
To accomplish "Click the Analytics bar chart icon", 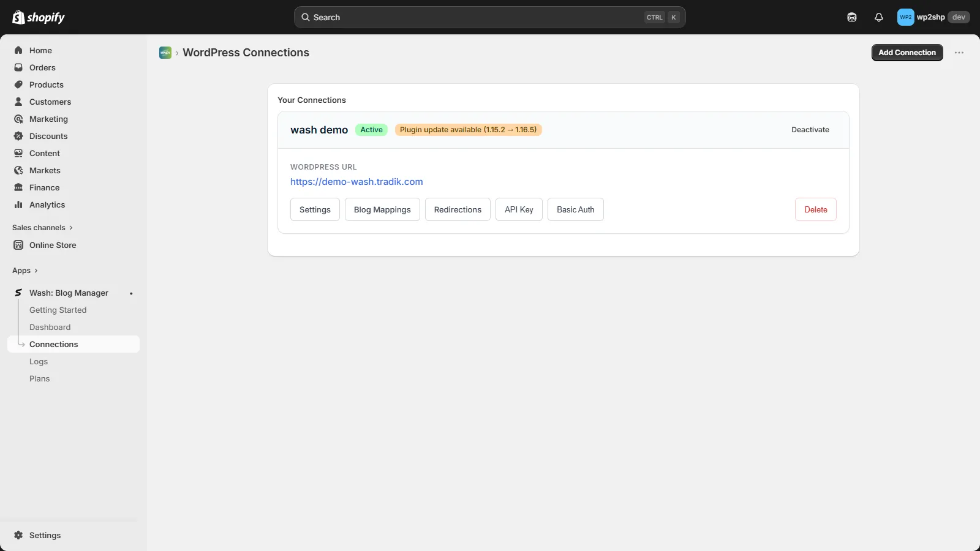I will click(x=18, y=204).
